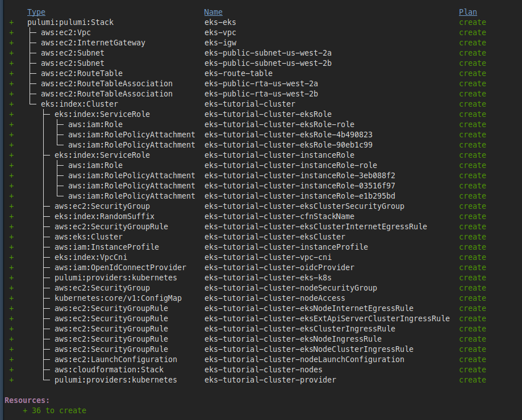Click create plan for eks-eks stack
Image resolution: width=522 pixels, height=420 pixels.
coord(473,22)
